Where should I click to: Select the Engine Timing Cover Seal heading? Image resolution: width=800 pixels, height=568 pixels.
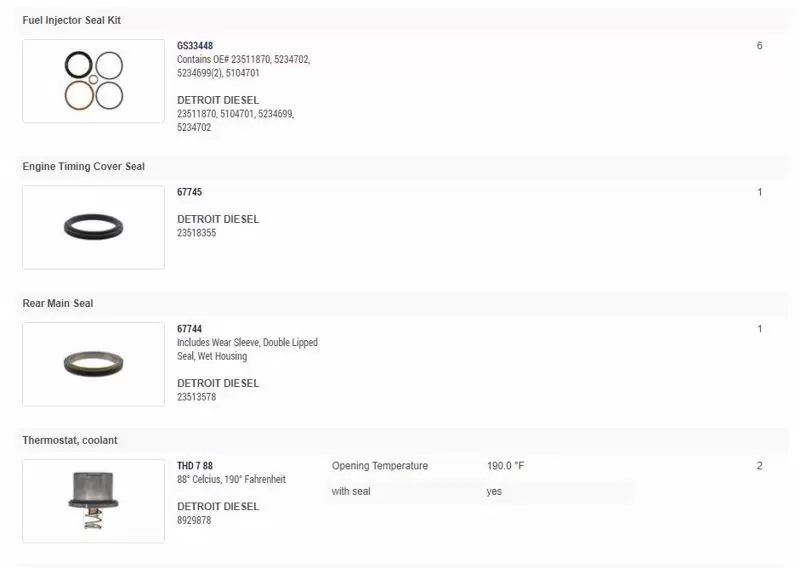pyautogui.click(x=83, y=166)
